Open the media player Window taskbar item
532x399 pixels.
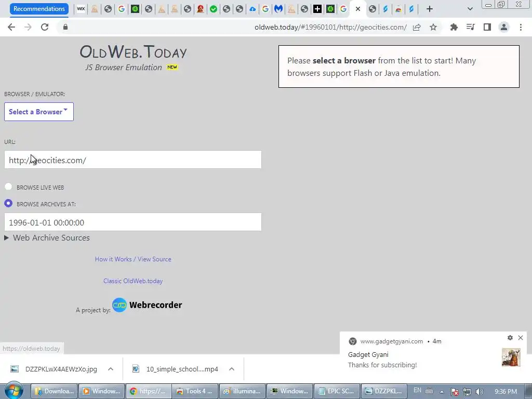(x=102, y=391)
